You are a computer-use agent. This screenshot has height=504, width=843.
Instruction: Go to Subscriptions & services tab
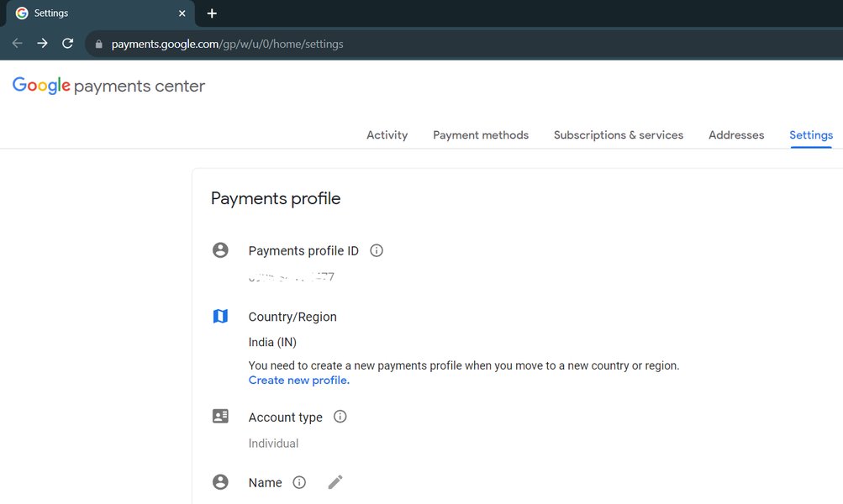619,135
